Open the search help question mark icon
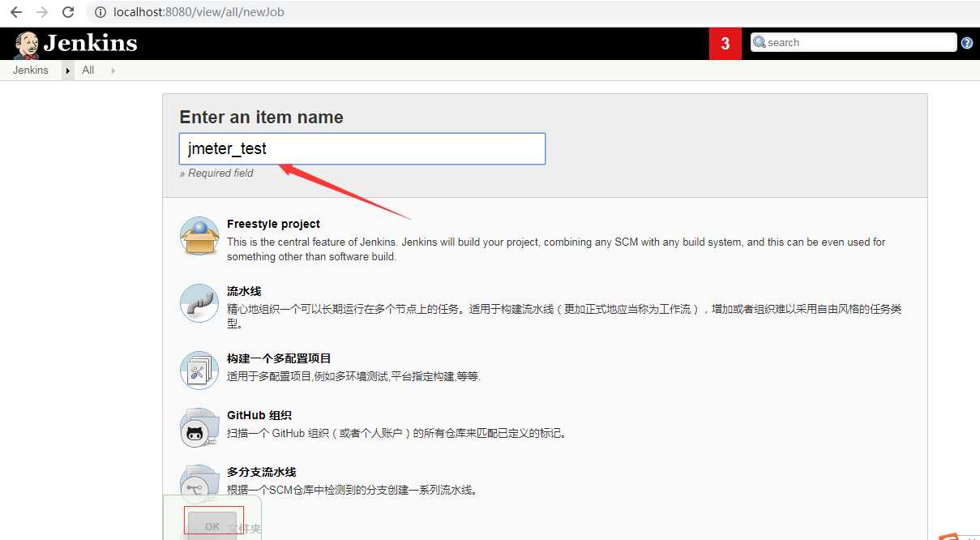This screenshot has width=980, height=540. click(966, 43)
